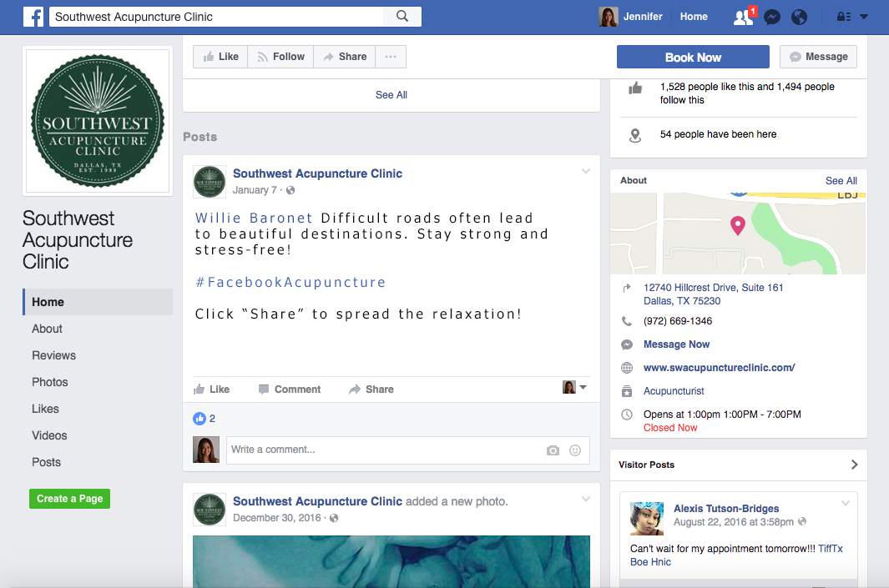Click the Book Now button
Image resolution: width=889 pixels, height=588 pixels.
click(693, 58)
